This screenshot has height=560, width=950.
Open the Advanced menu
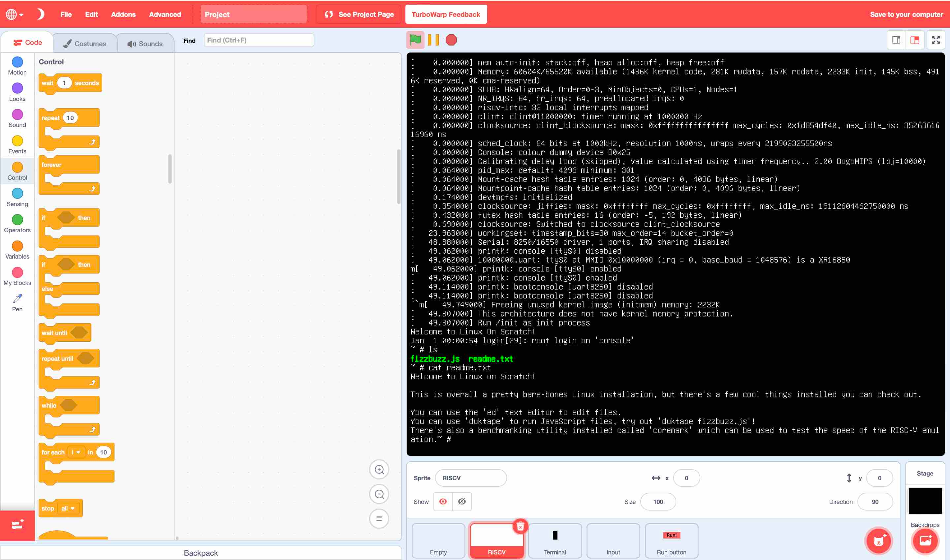[x=165, y=14]
